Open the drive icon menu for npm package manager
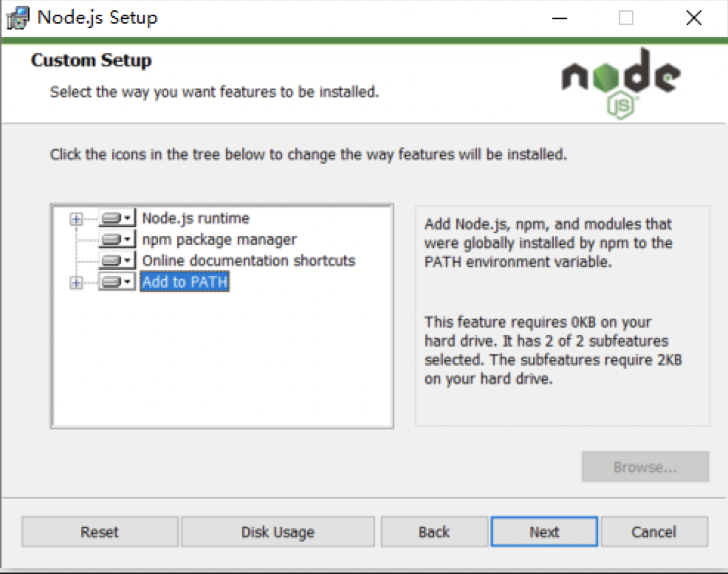This screenshot has height=574, width=728. pyautogui.click(x=116, y=240)
